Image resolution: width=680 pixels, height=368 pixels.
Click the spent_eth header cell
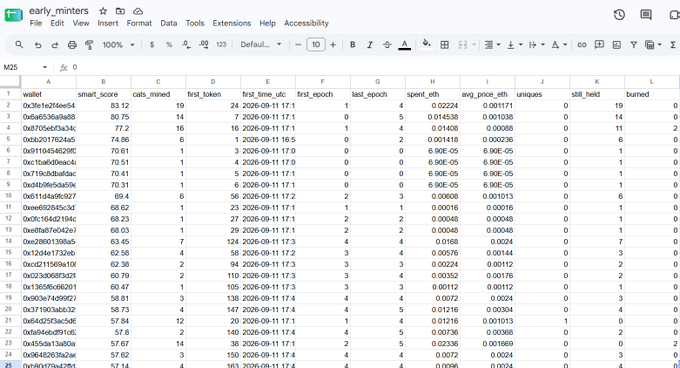point(433,94)
